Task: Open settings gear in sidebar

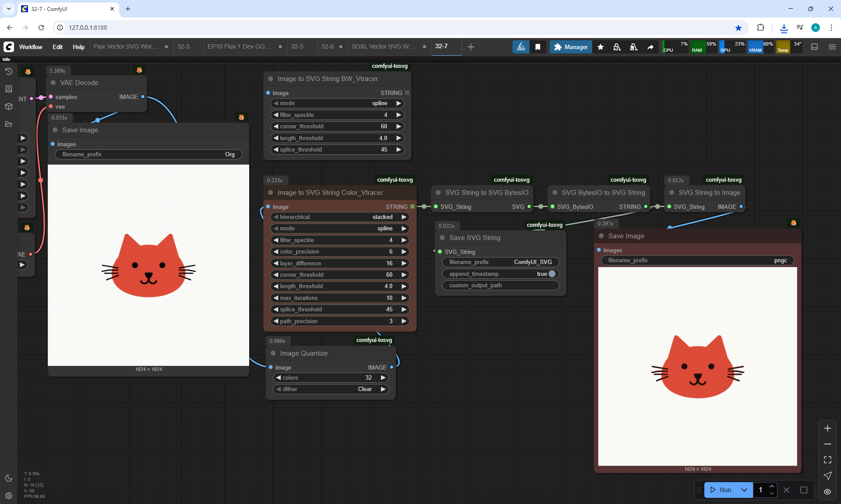Action: (8, 496)
